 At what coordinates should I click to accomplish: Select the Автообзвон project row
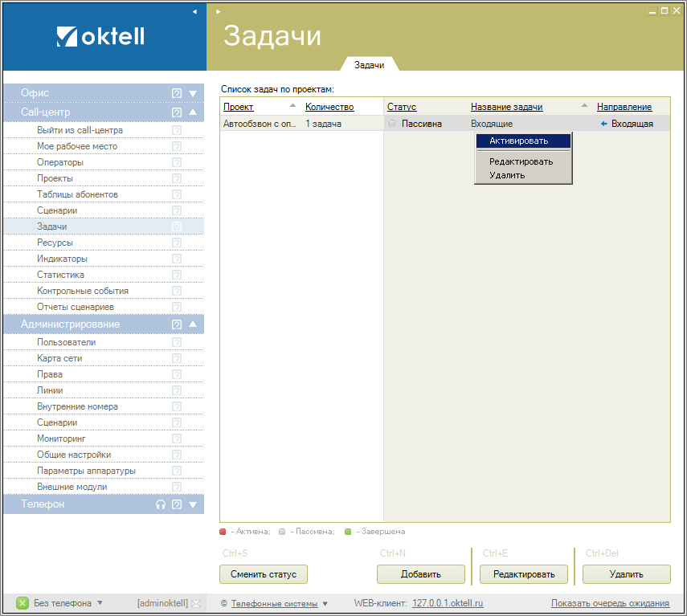coord(260,124)
